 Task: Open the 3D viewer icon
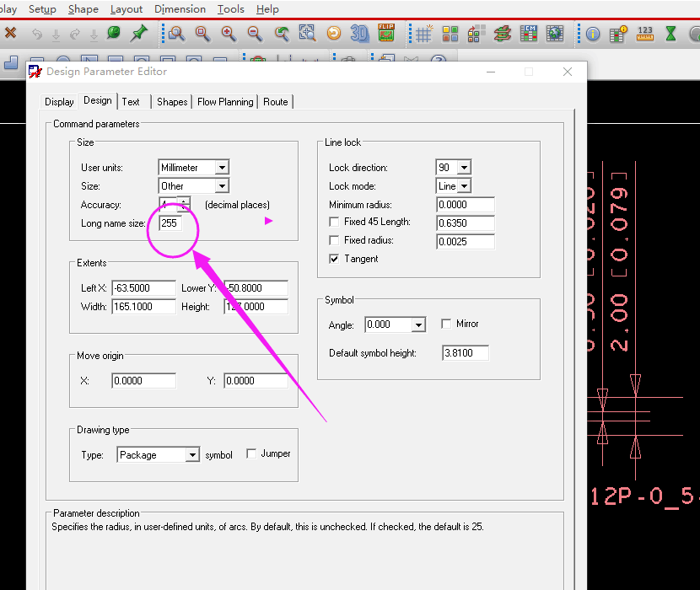click(360, 34)
